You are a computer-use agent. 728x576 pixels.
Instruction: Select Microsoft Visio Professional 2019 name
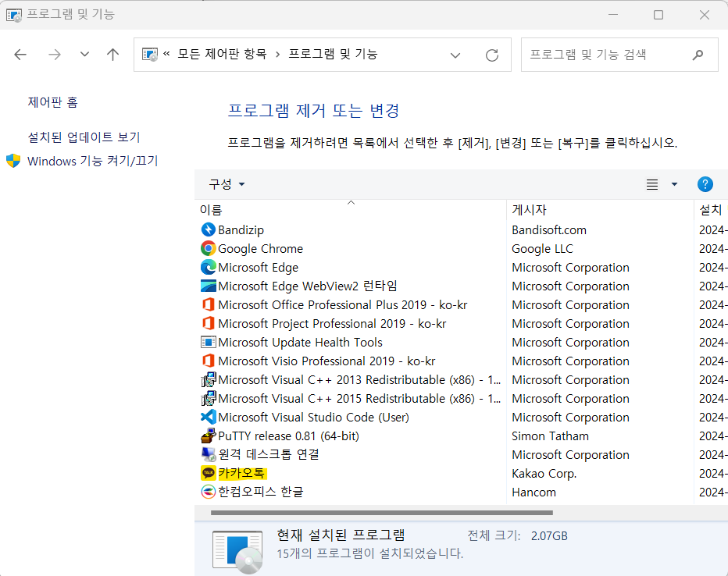pyautogui.click(x=327, y=361)
